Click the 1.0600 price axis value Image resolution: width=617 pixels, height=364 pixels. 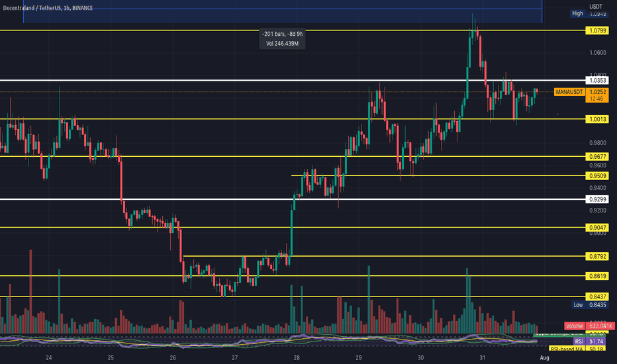[597, 52]
